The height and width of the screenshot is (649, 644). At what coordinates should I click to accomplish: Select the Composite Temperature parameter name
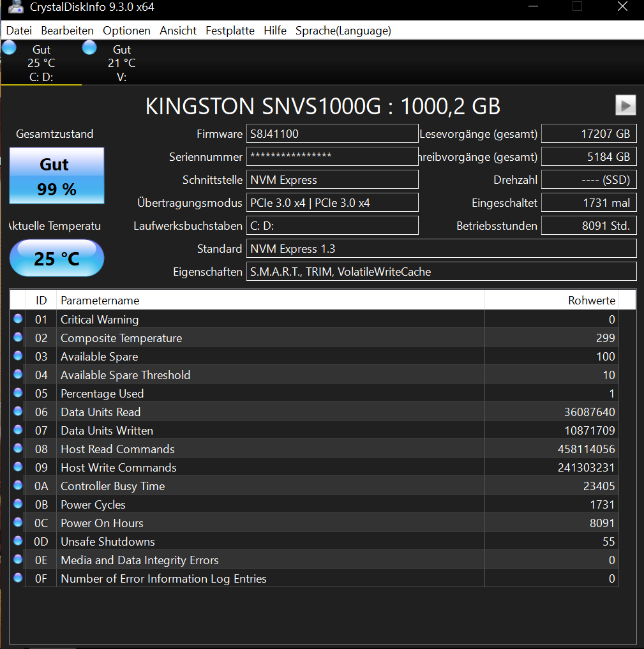click(x=121, y=338)
